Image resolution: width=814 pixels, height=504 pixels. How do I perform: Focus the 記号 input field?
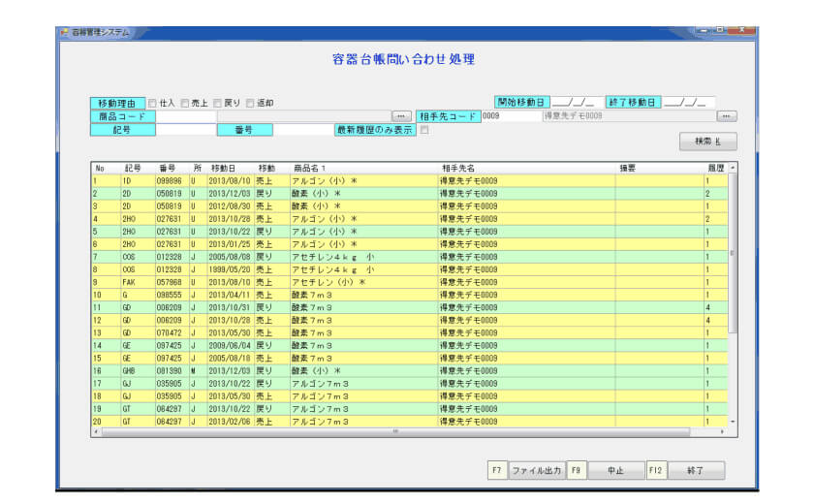(186, 130)
